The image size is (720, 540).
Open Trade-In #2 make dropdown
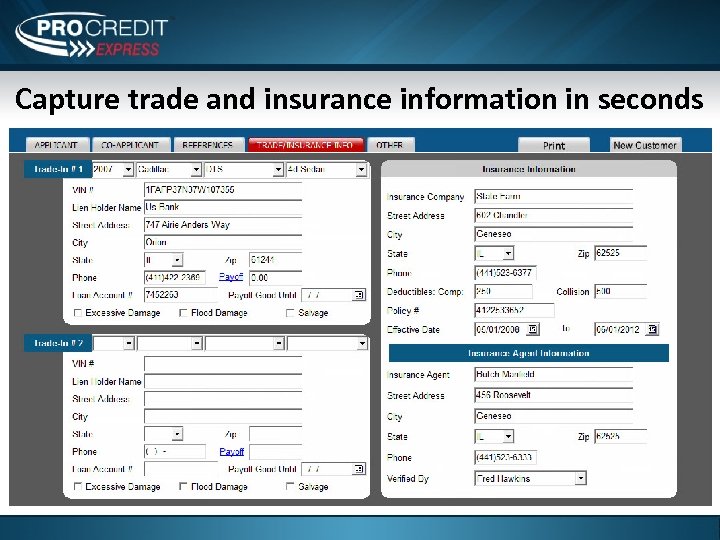point(197,343)
